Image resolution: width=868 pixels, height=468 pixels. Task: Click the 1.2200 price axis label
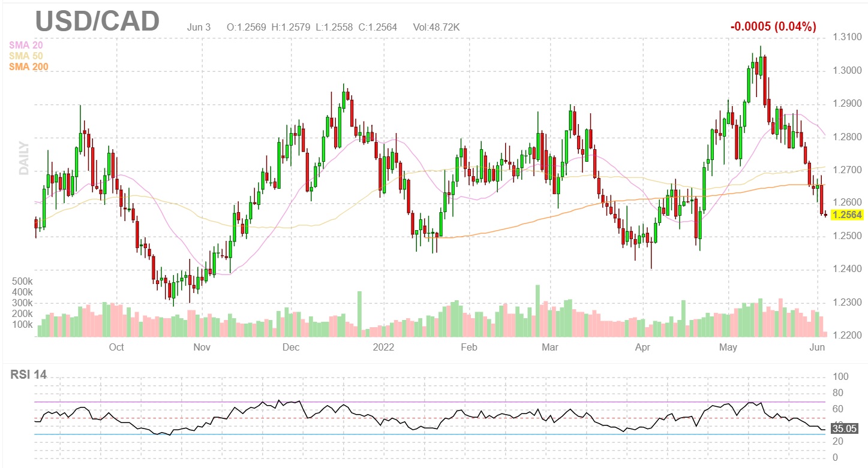(x=847, y=336)
